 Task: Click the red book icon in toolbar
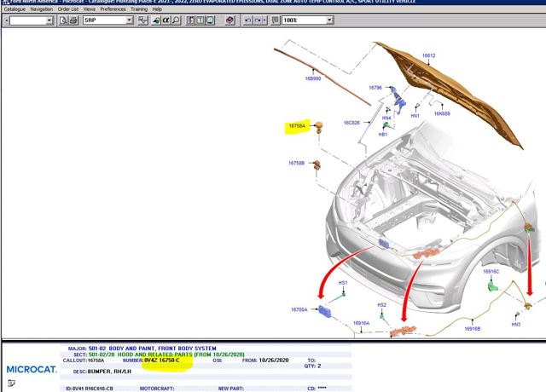click(229, 20)
